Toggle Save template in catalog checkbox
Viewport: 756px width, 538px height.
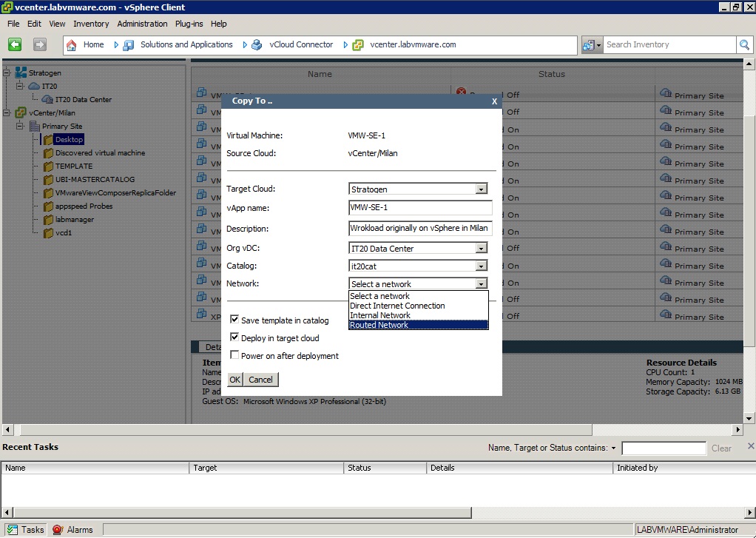click(234, 319)
